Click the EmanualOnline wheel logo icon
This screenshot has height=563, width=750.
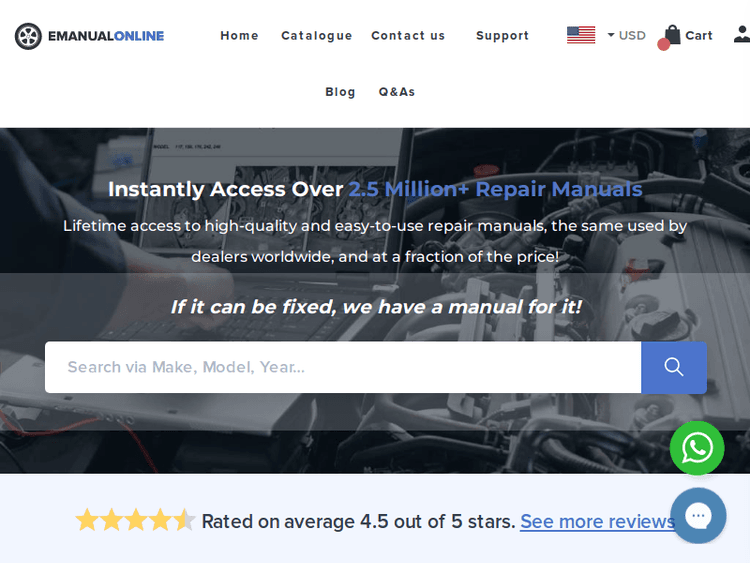[x=28, y=36]
